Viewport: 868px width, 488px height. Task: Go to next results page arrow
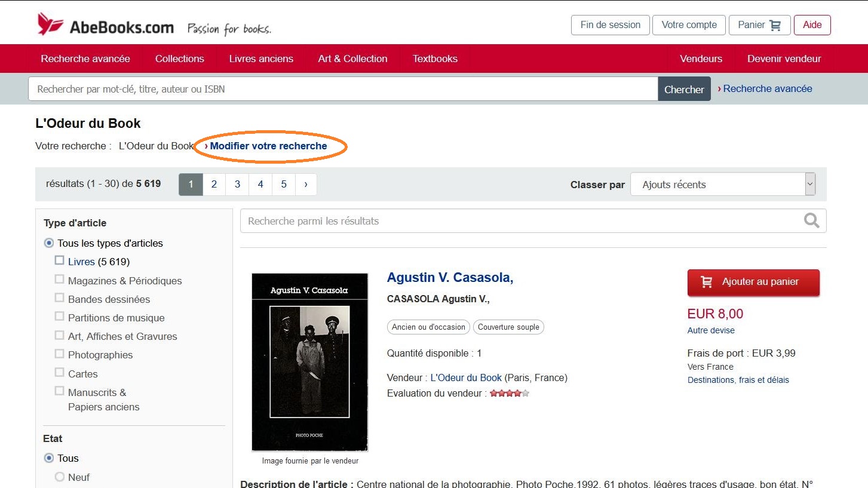point(306,184)
